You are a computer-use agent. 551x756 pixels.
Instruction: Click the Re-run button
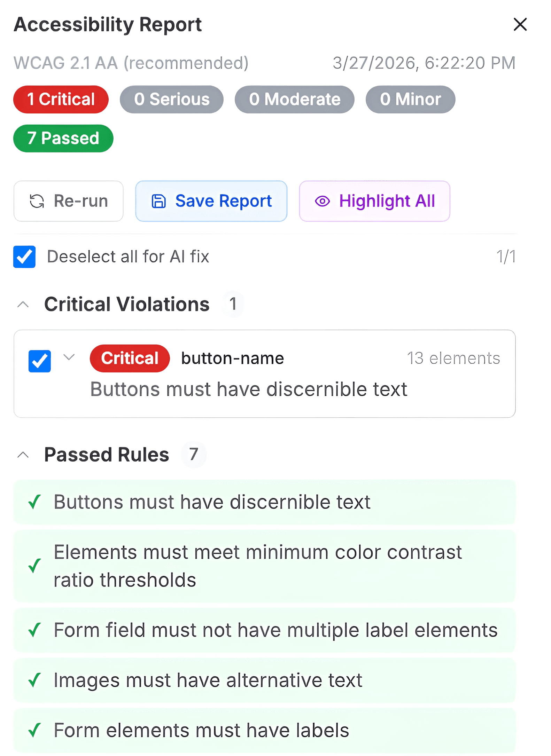point(68,201)
